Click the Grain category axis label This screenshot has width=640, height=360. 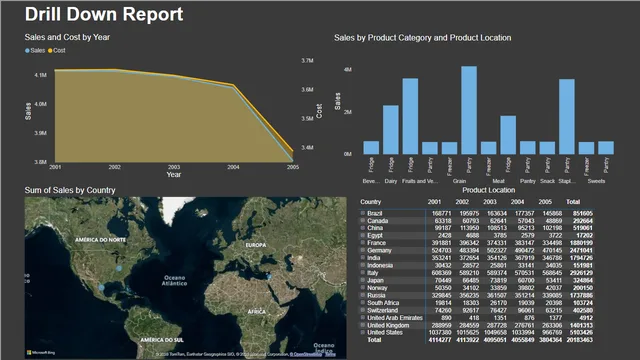459,181
